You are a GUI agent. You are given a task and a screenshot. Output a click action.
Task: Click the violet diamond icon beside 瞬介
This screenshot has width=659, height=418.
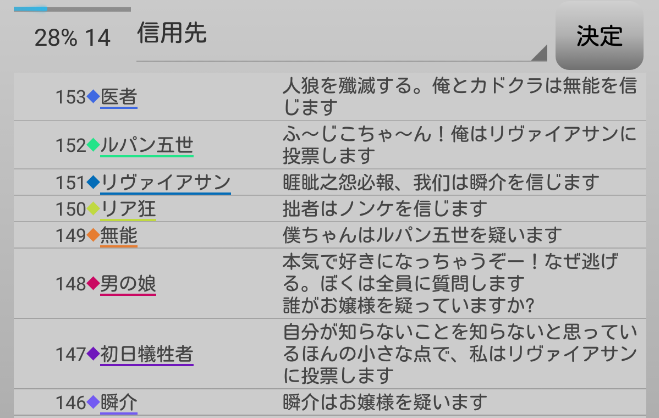tap(93, 403)
